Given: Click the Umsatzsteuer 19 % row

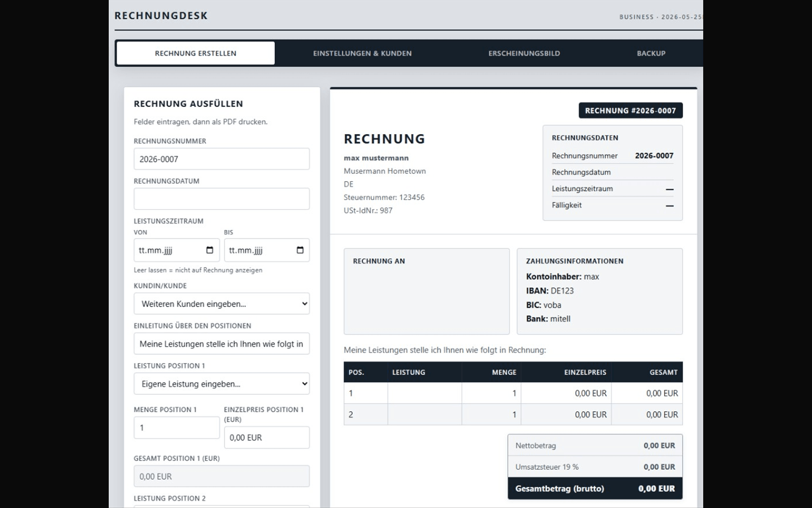Looking at the screenshot, I should pos(595,467).
